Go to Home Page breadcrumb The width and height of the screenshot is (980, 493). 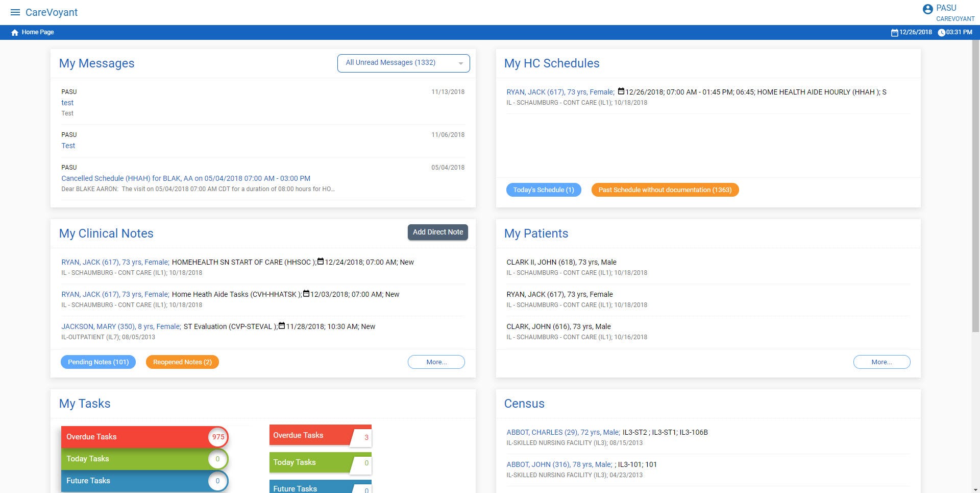[x=37, y=32]
